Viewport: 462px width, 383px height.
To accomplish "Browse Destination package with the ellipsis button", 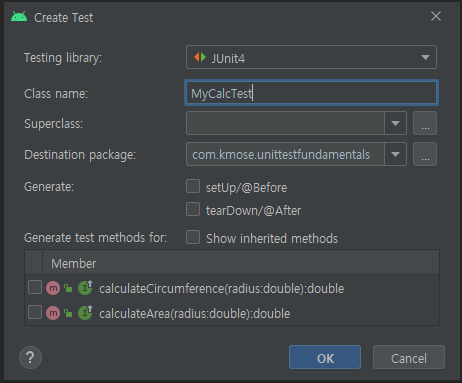I will click(425, 154).
